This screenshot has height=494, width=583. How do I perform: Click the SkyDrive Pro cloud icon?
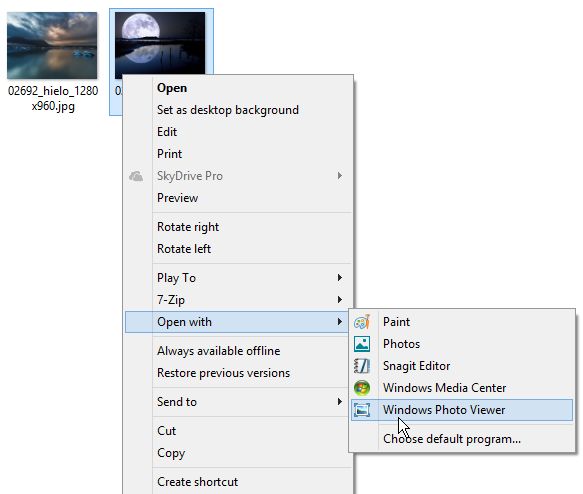point(136,176)
